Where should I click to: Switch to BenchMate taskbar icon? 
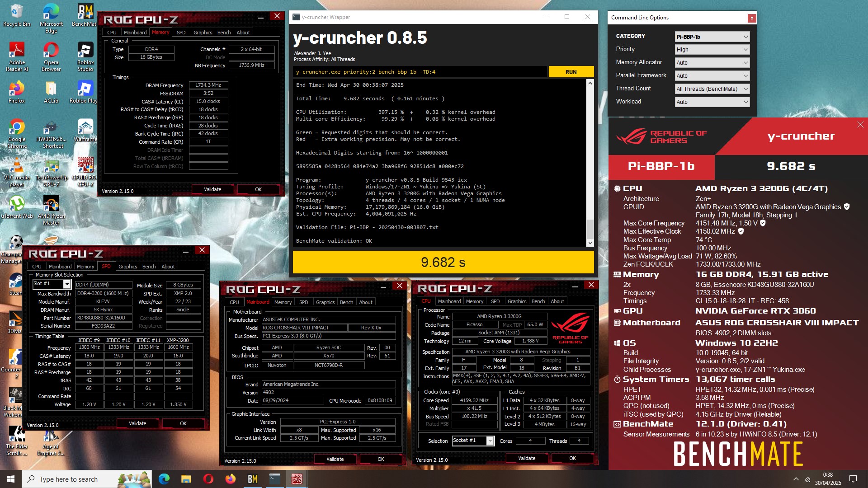(x=252, y=479)
